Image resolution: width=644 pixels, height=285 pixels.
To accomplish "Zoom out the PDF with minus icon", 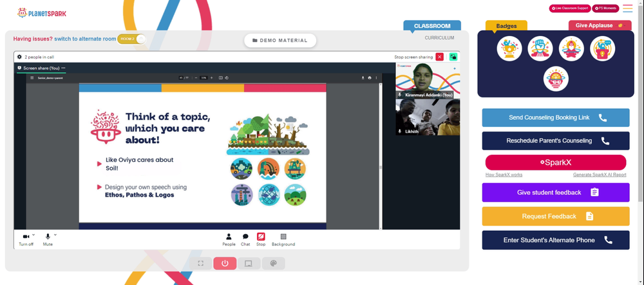I will pyautogui.click(x=196, y=78).
